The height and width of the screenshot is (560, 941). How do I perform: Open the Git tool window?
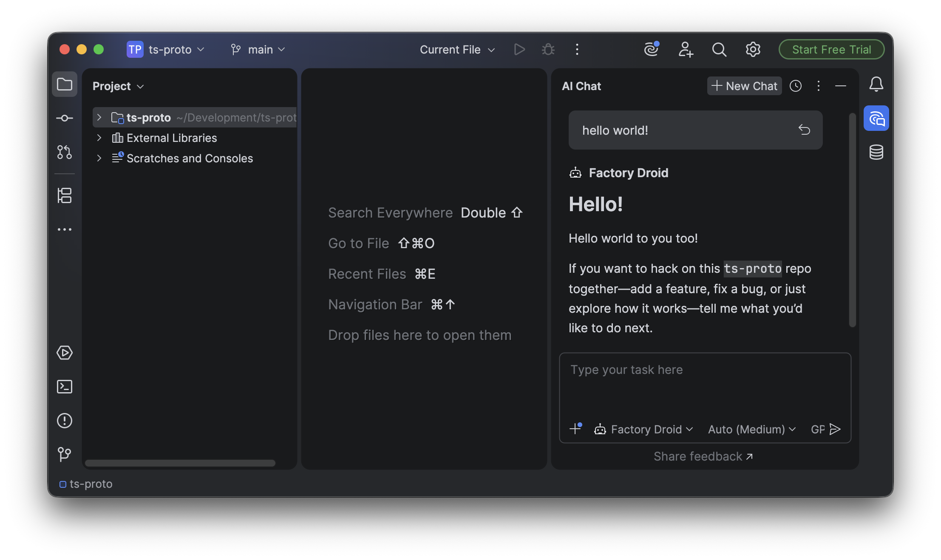(x=65, y=454)
